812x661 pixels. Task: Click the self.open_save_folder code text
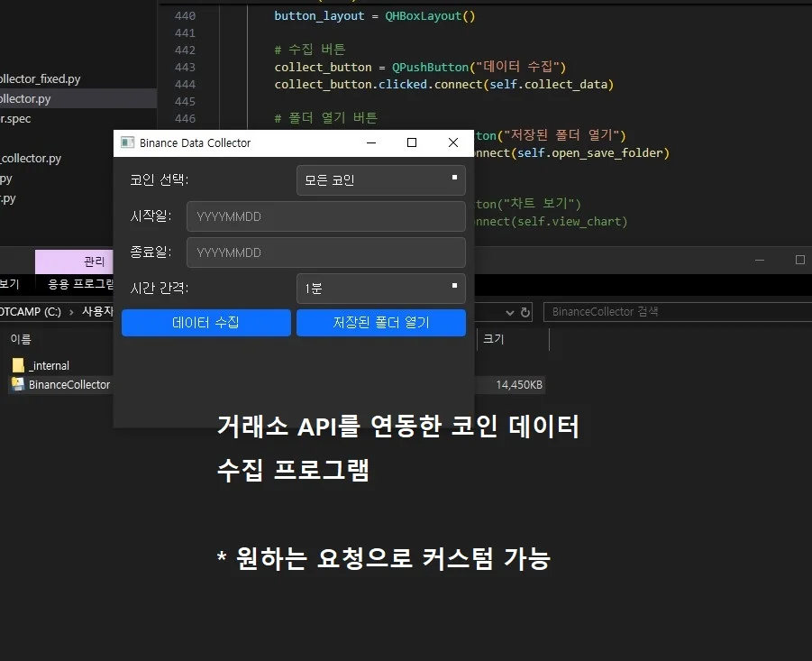point(589,153)
